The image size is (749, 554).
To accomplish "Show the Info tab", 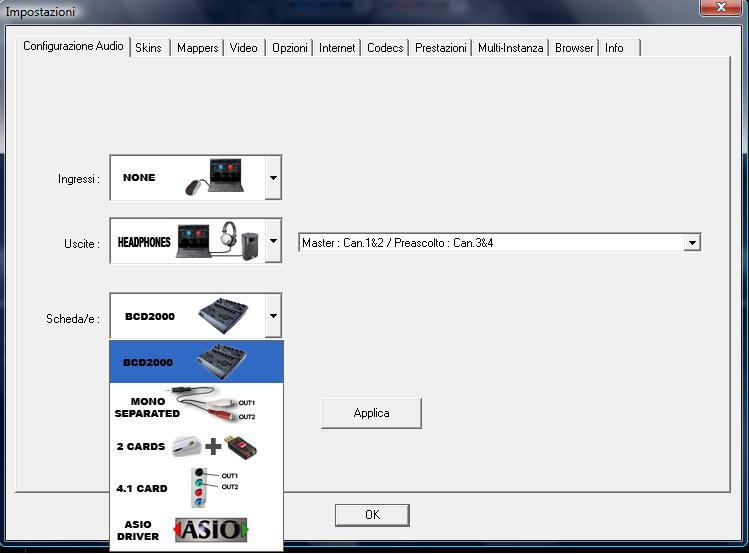I will pos(619,48).
